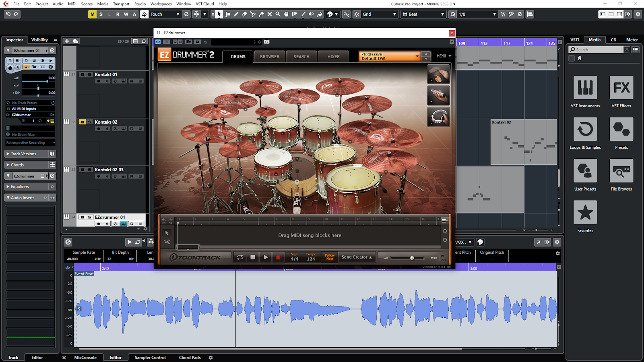Open Progressive Default DW kit dropdown
This screenshot has height=362, width=644.
[x=389, y=56]
